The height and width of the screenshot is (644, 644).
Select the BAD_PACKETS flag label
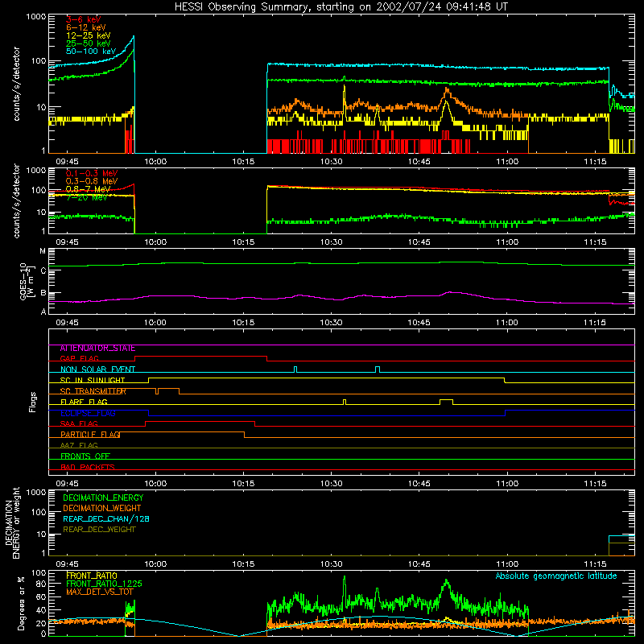pyautogui.click(x=88, y=468)
